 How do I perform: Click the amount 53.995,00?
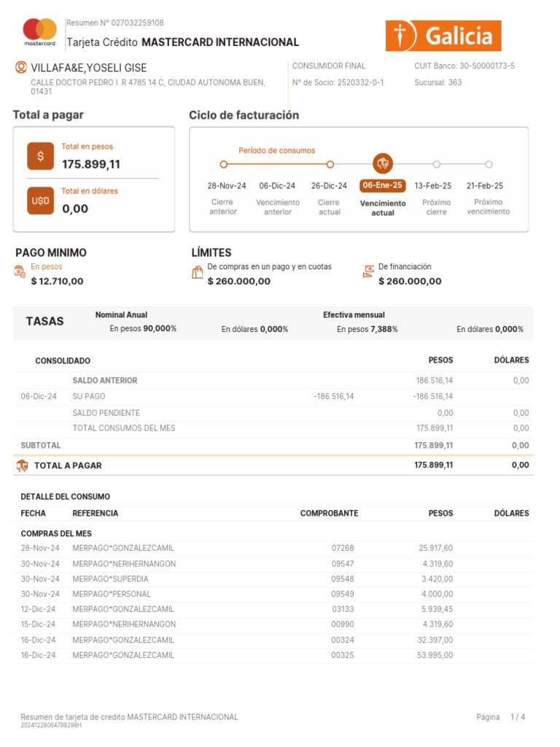pyautogui.click(x=435, y=655)
